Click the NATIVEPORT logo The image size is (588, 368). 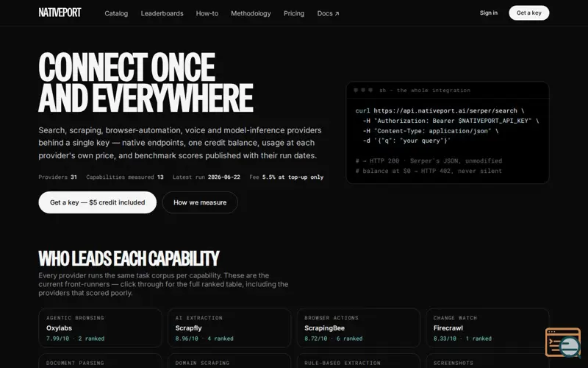(x=60, y=13)
